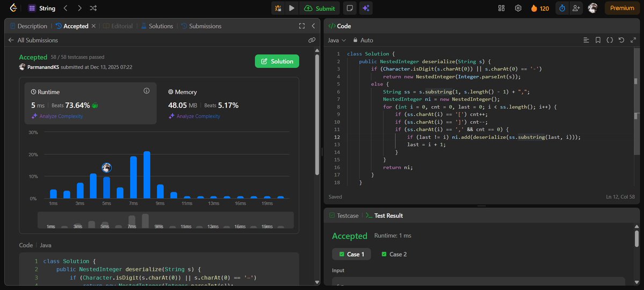
Task: Select the Test Result tab
Action: click(x=384, y=216)
